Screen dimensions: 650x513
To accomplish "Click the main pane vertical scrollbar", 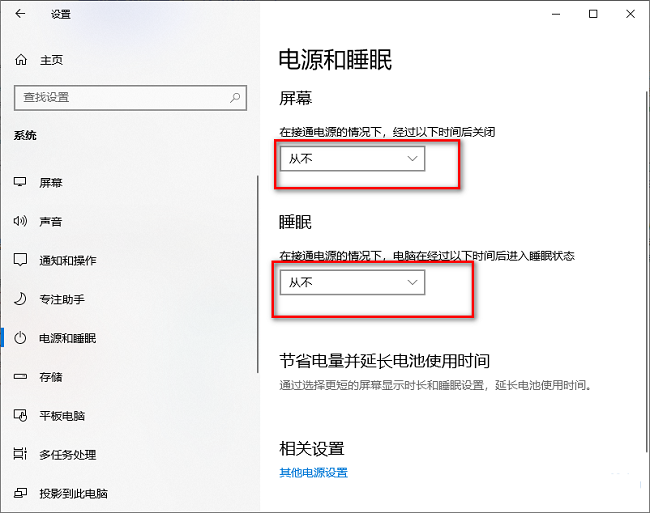I will 647,272.
